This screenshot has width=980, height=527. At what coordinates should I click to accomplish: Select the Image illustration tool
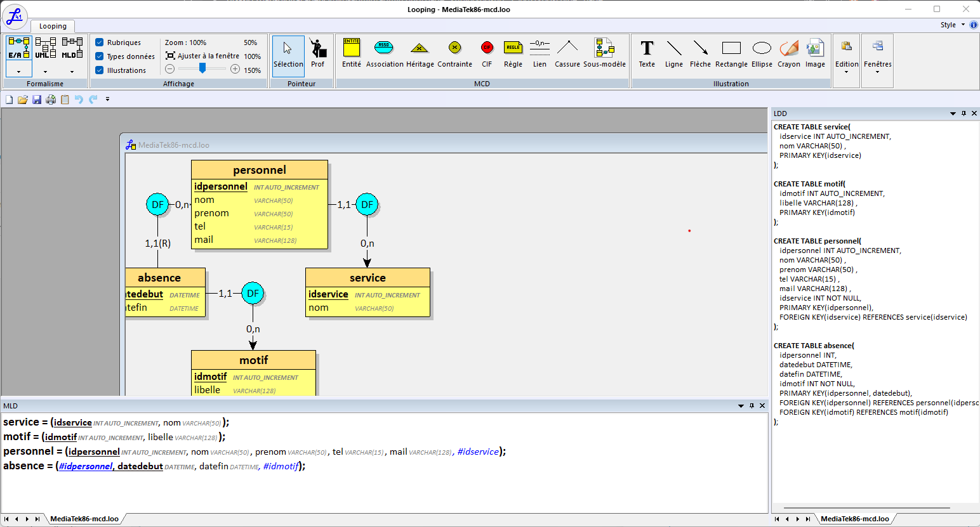click(815, 53)
